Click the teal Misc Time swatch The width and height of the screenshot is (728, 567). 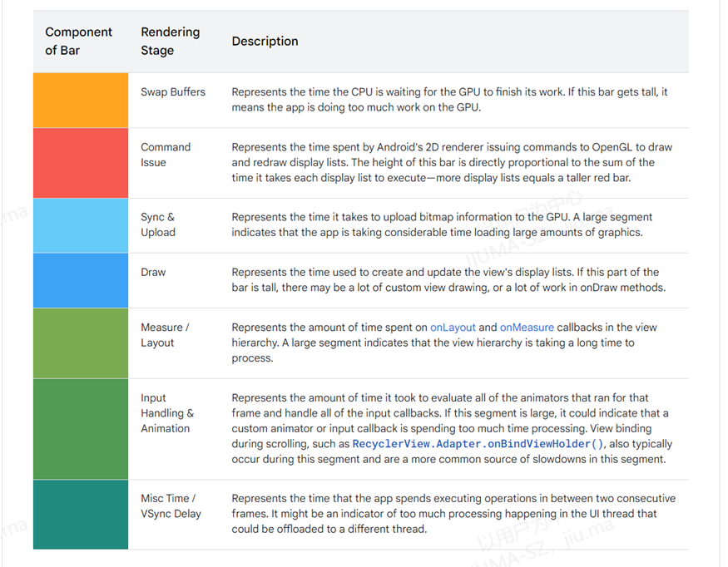81,515
